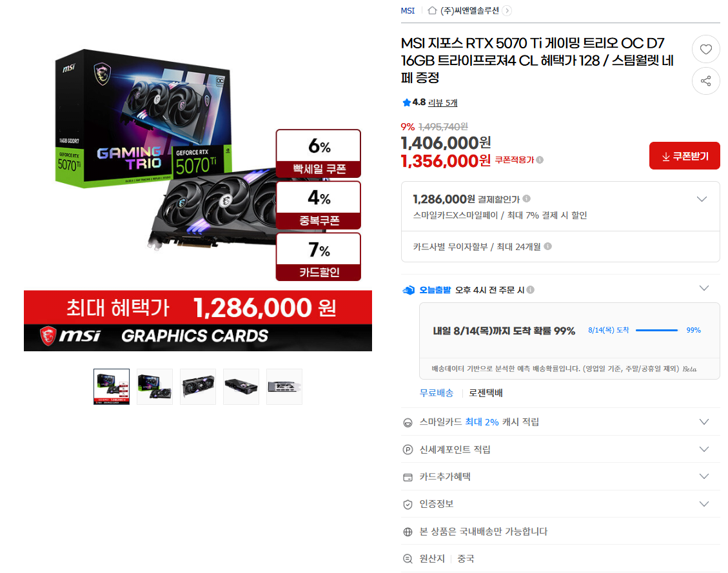Image resolution: width=728 pixels, height=573 pixels.
Task: Show info for 오후 4시 전 주문
Action: 530,289
